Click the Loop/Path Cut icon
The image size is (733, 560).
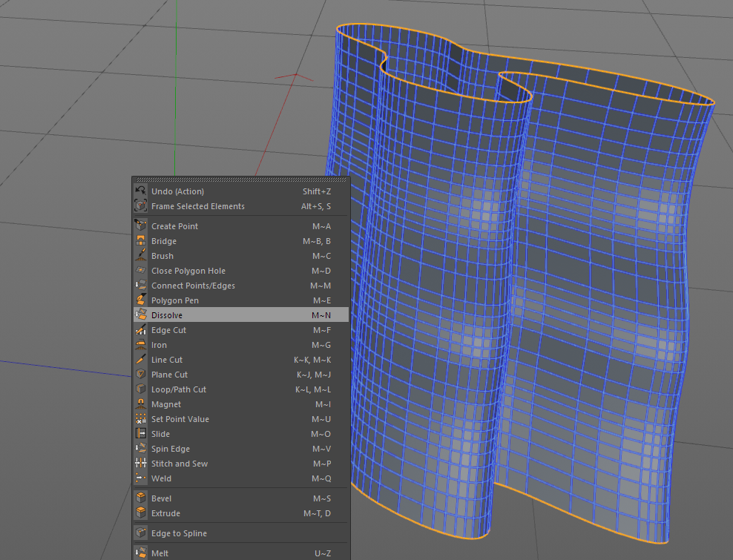(141, 389)
